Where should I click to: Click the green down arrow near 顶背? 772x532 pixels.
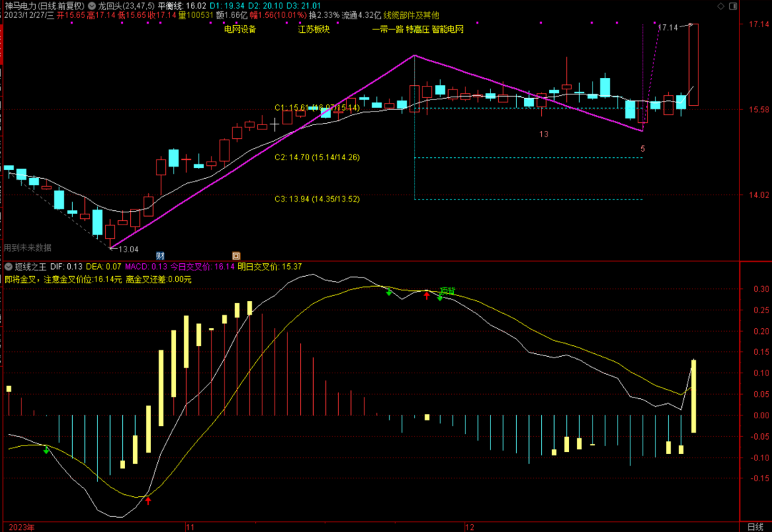[x=440, y=297]
